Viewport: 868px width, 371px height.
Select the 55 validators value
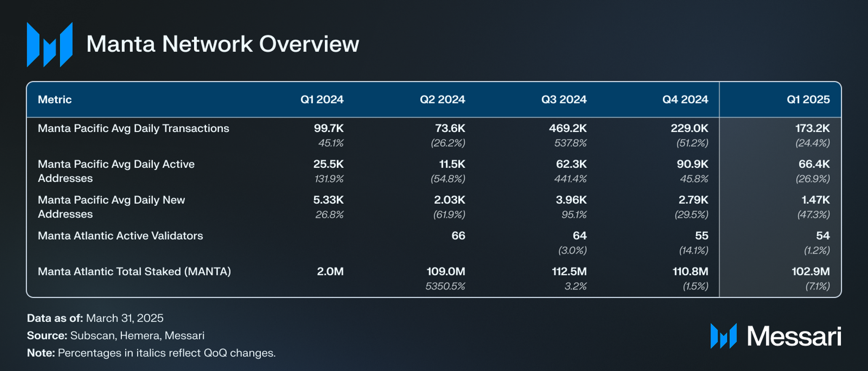702,236
